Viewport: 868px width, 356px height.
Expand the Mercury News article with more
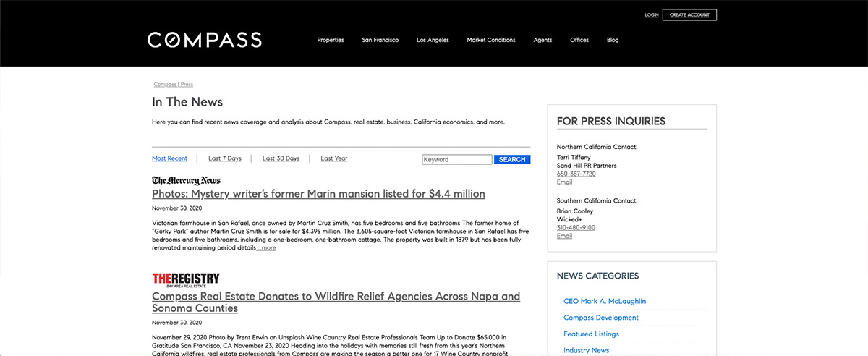pyautogui.click(x=266, y=248)
